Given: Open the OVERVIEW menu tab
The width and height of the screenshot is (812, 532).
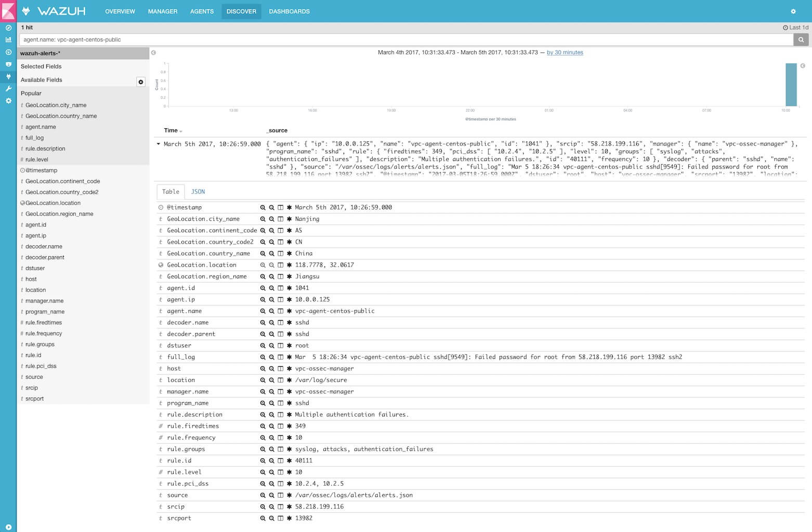Looking at the screenshot, I should coord(120,11).
